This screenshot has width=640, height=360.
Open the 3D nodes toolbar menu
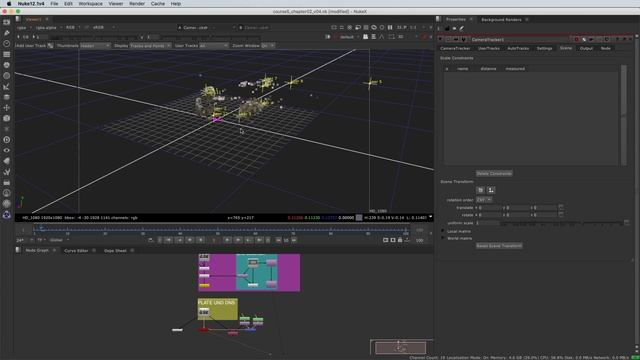point(7,118)
